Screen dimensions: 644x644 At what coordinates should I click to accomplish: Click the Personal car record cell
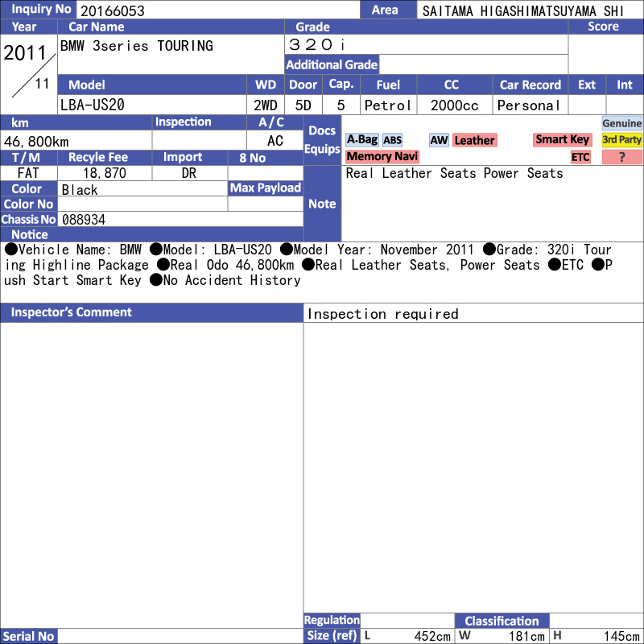click(530, 105)
